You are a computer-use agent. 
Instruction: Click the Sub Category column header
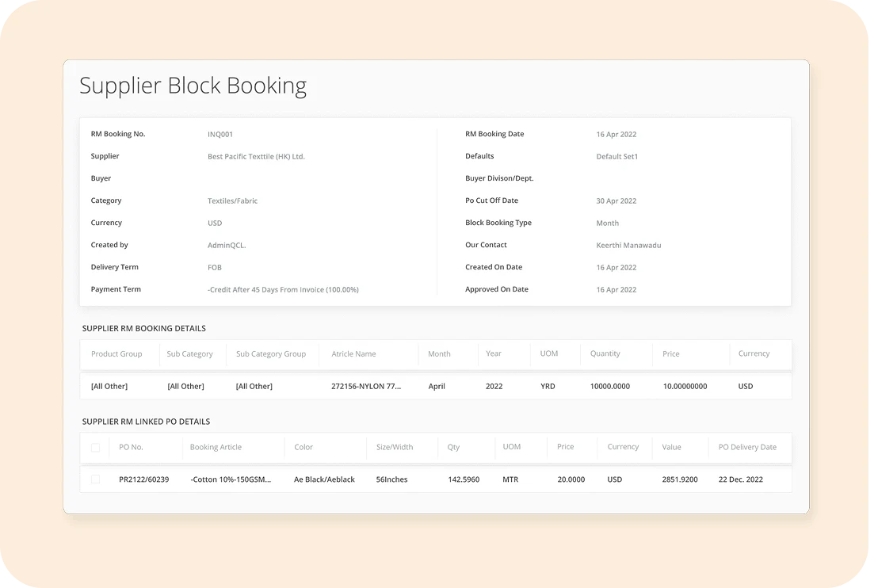coord(189,354)
